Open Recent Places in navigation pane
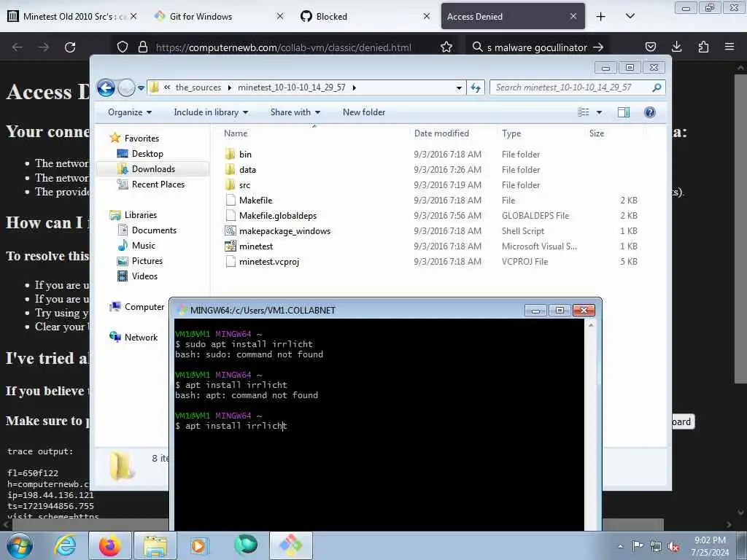Image resolution: width=747 pixels, height=560 pixels. 158,184
